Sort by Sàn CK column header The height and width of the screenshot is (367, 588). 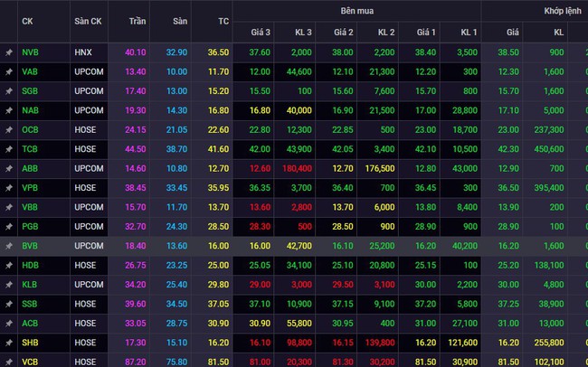88,22
